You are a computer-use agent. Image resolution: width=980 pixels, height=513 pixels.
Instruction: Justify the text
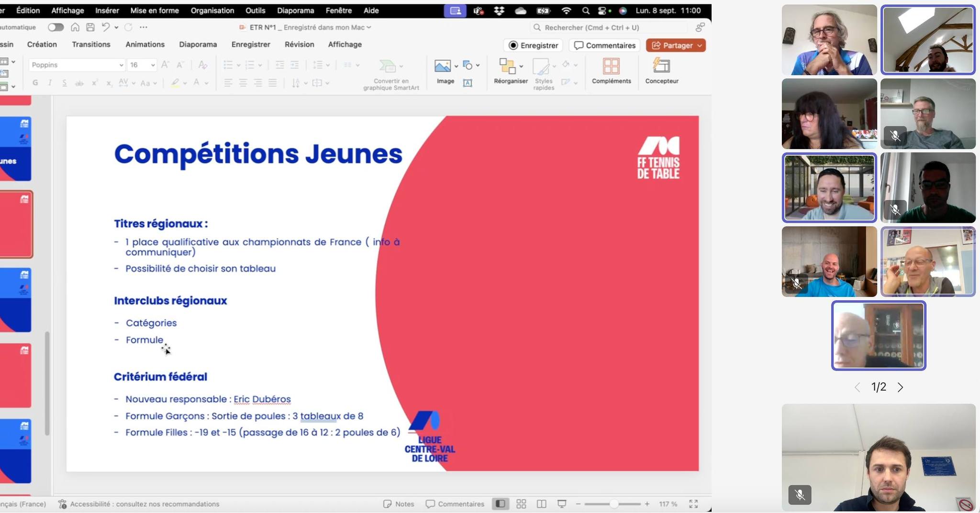[273, 83]
